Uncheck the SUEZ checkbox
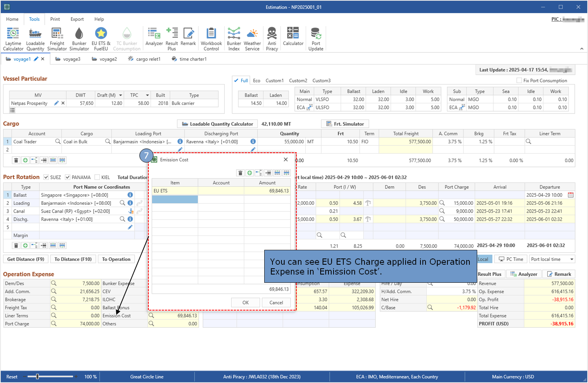Screen dimensions: 588x383 coord(46,177)
